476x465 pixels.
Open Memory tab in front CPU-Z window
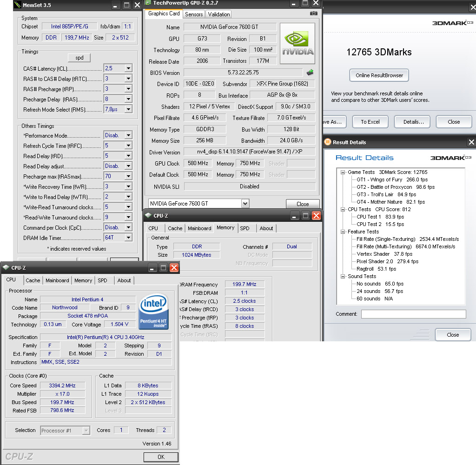pos(83,280)
